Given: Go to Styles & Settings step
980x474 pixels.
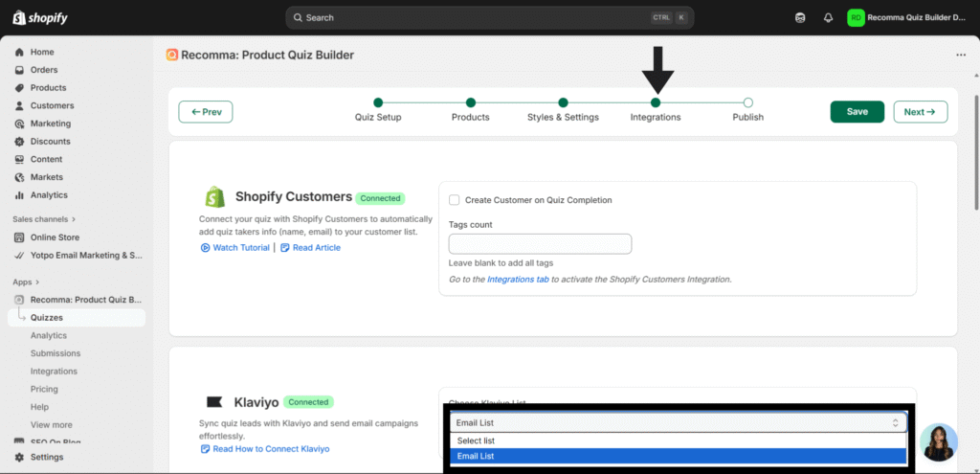Looking at the screenshot, I should [x=563, y=102].
